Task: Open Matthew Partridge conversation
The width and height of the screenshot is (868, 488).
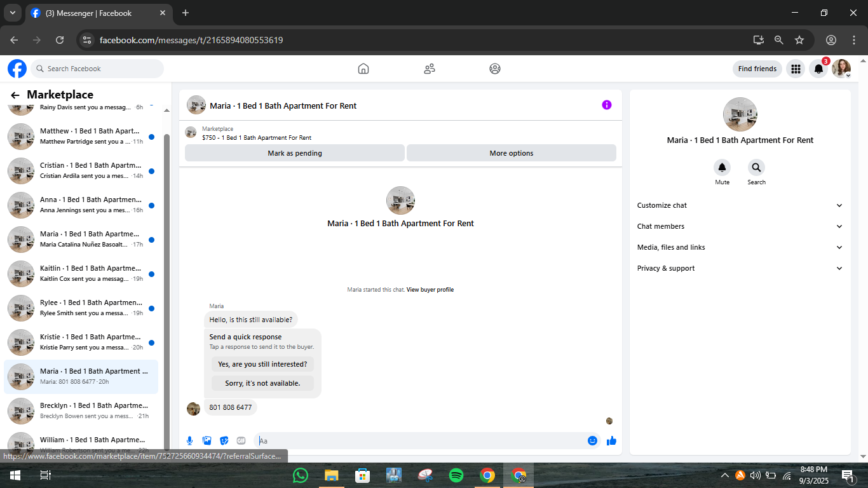Action: 81,136
